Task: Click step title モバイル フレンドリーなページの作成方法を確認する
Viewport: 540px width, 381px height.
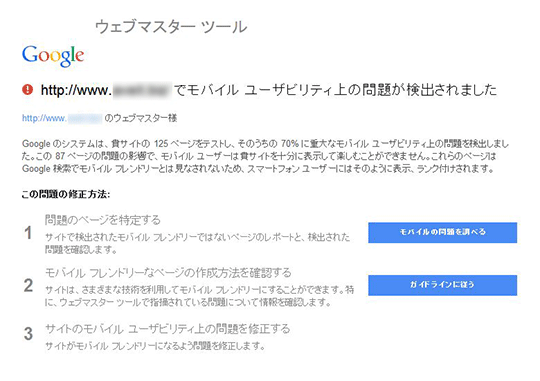Action: click(168, 273)
